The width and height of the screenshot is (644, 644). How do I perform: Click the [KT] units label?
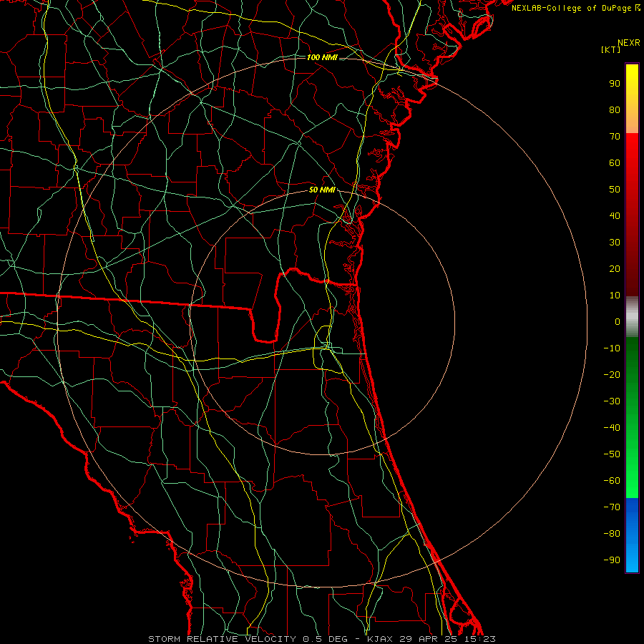coord(611,49)
